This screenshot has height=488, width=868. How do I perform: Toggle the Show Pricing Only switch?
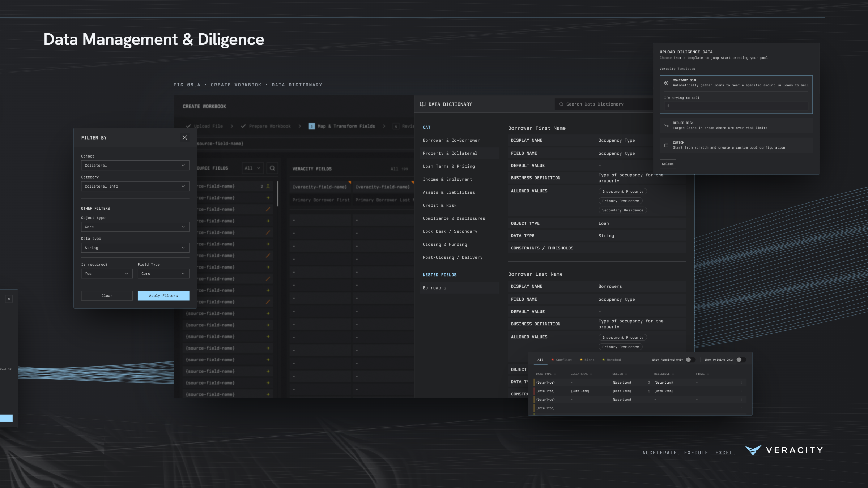click(741, 360)
